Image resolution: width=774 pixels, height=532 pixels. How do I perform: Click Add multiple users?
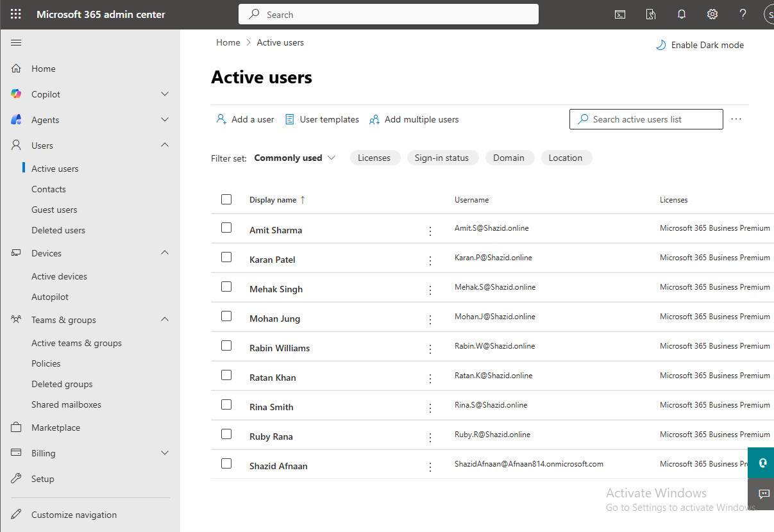[x=414, y=119]
